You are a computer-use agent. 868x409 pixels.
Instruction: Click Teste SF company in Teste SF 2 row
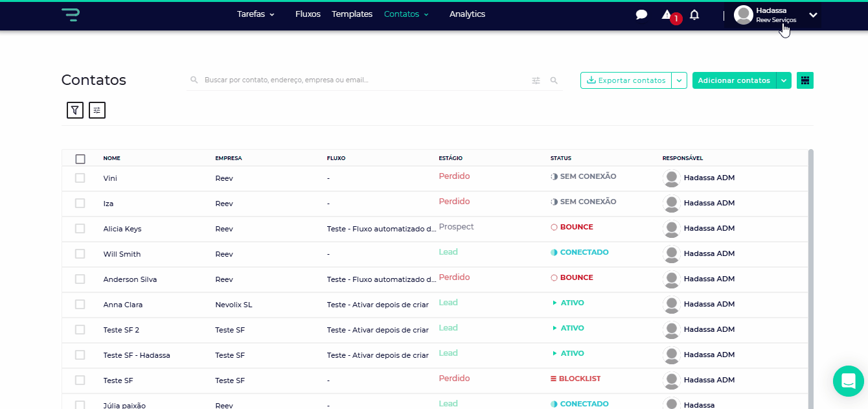coord(230,330)
